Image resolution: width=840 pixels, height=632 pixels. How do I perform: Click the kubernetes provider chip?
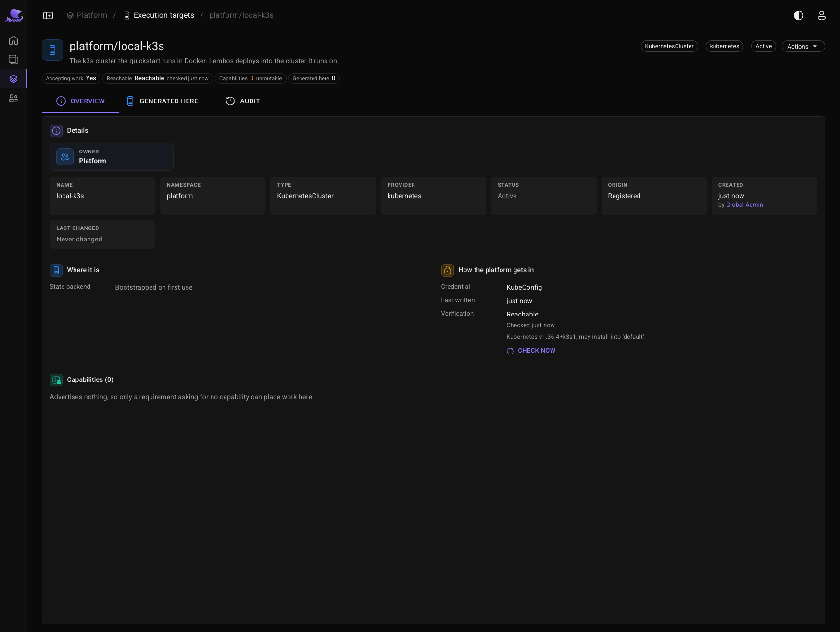click(725, 46)
